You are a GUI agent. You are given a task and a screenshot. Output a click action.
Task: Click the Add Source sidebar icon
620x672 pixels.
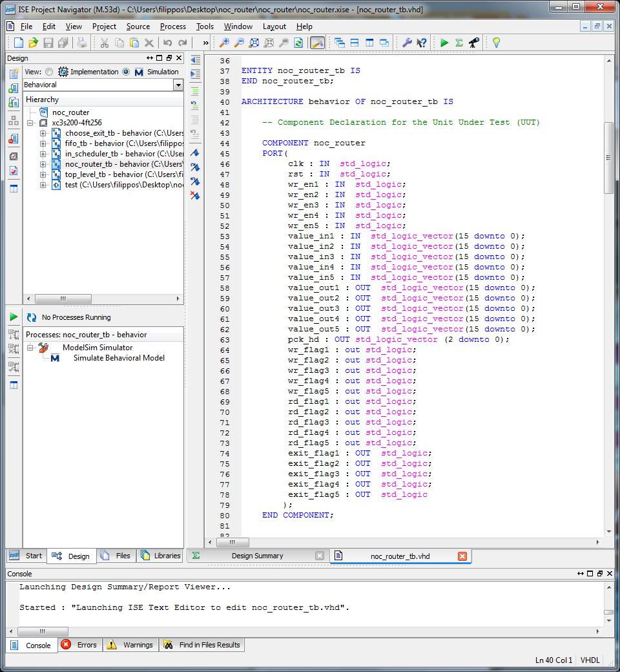coord(14,89)
